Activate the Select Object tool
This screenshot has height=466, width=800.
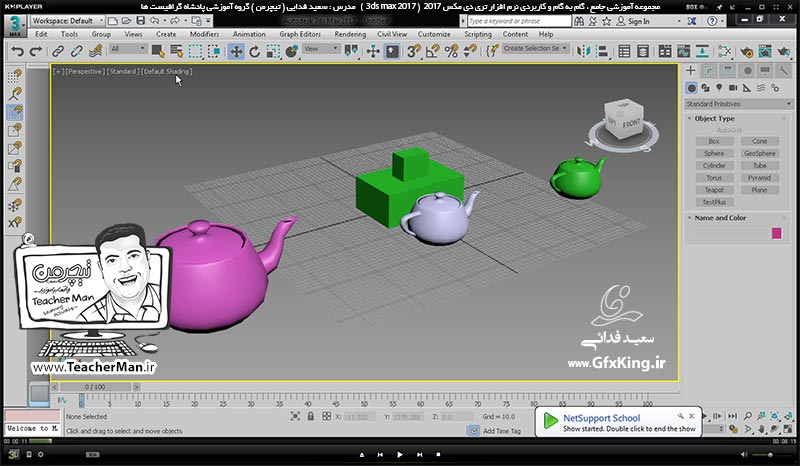point(158,51)
